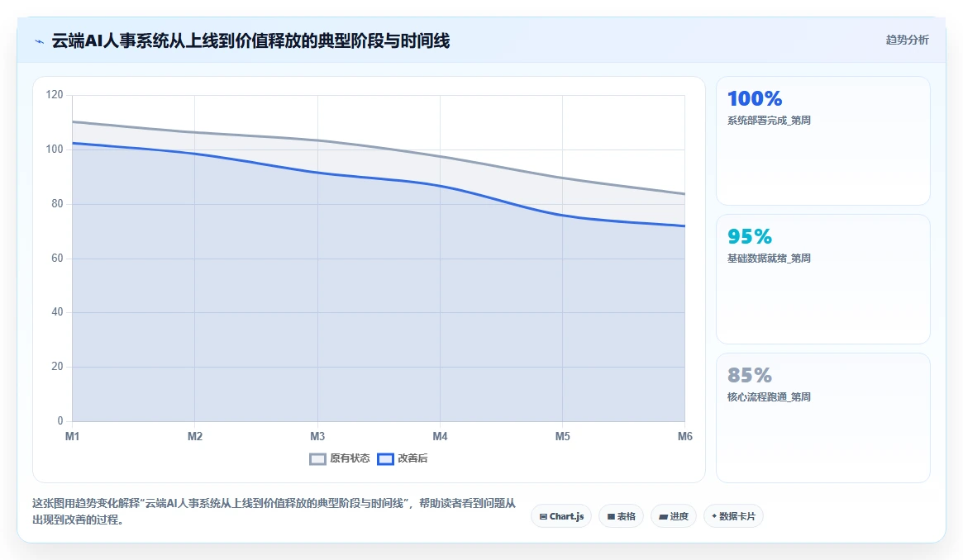Toggle the 原有状态 legend item
Image resolution: width=963 pixels, height=560 pixels.
click(340, 458)
